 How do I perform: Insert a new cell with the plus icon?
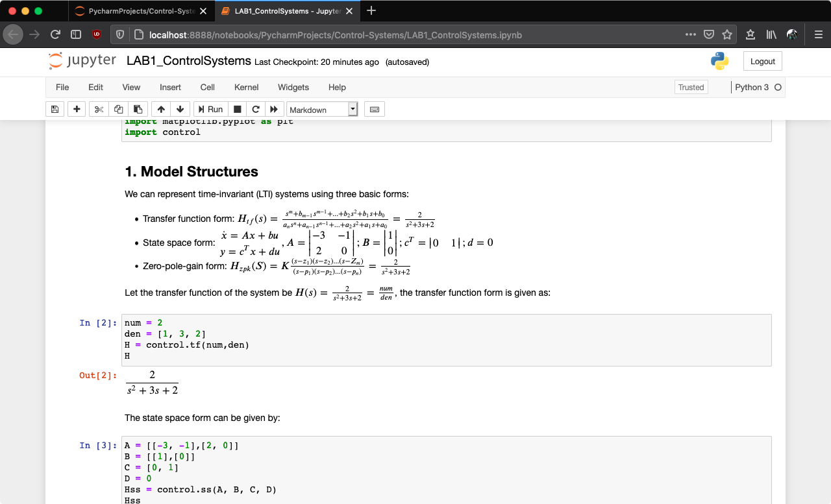[x=76, y=108]
